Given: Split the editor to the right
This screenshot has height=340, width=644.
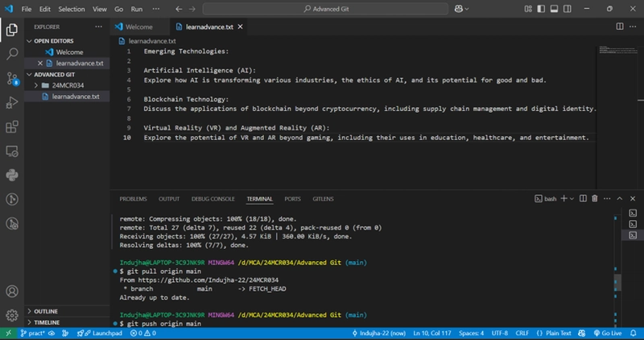Looking at the screenshot, I should [620, 27].
